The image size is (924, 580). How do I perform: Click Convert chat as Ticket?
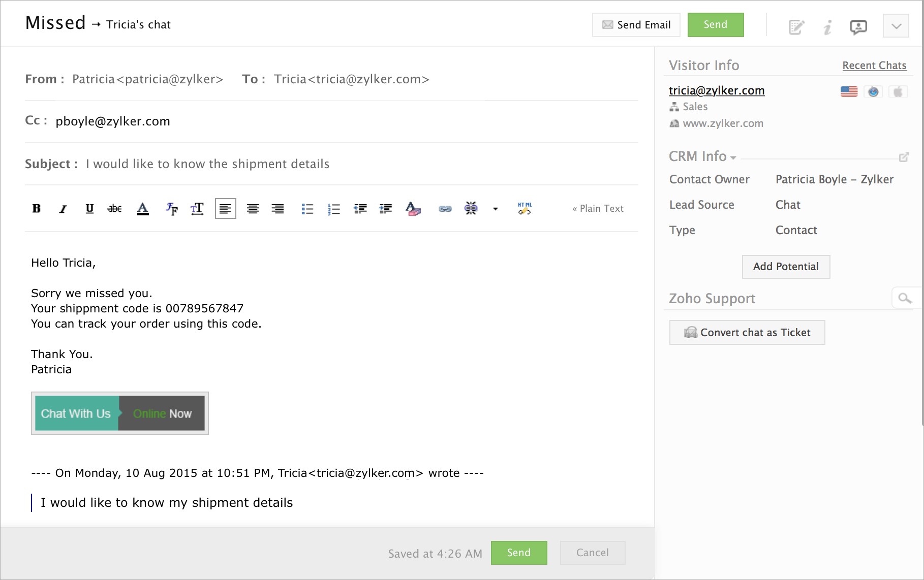747,333
